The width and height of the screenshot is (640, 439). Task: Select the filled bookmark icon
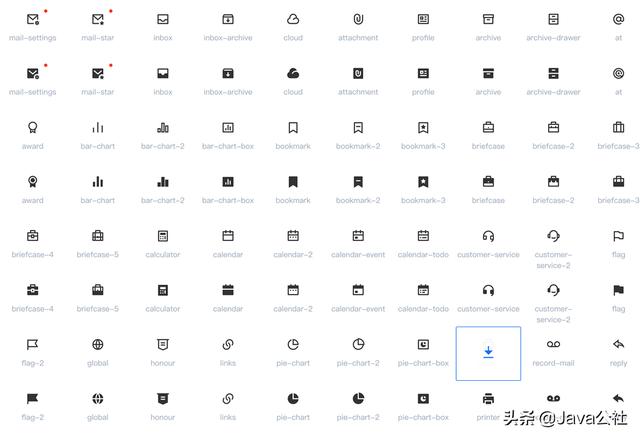coord(293,182)
